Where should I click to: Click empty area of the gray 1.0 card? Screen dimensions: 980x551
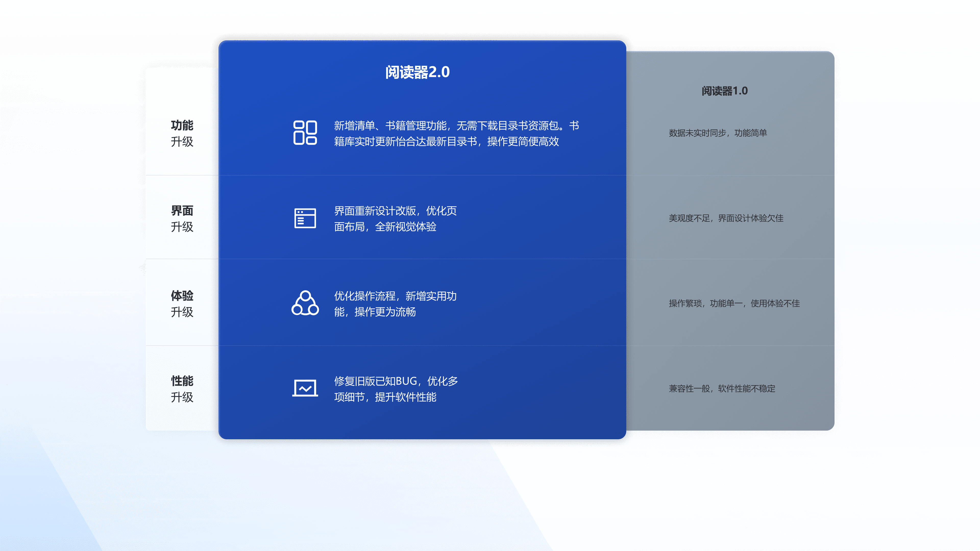click(730, 175)
